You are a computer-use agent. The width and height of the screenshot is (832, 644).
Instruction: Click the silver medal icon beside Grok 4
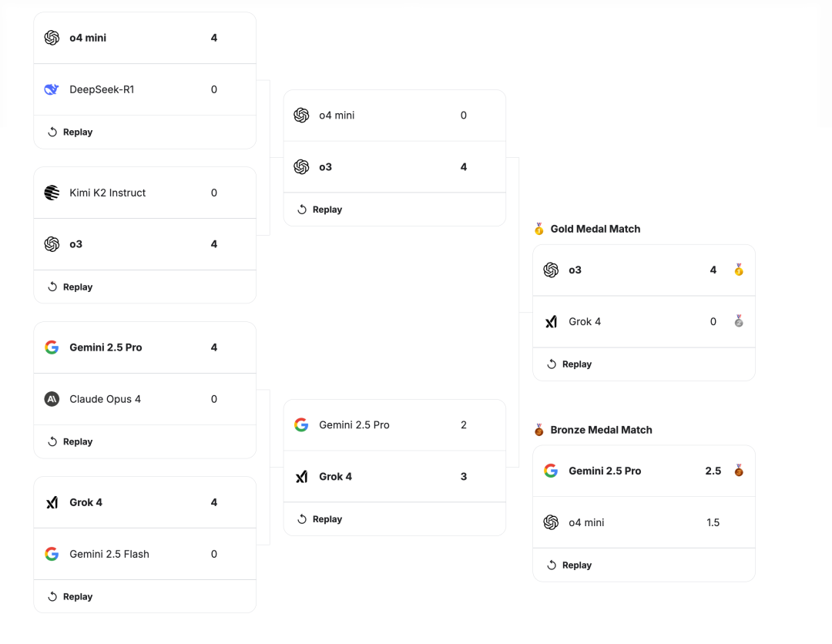pos(739,321)
